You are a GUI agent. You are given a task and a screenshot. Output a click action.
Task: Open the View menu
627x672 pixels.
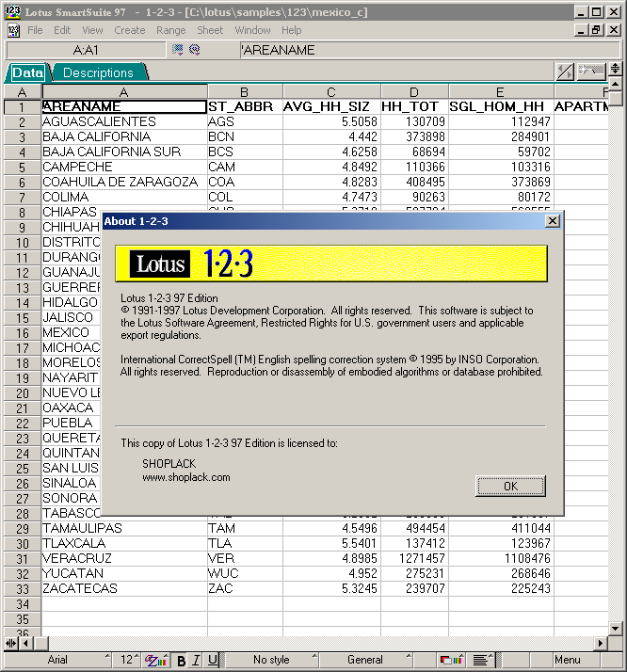pos(92,30)
